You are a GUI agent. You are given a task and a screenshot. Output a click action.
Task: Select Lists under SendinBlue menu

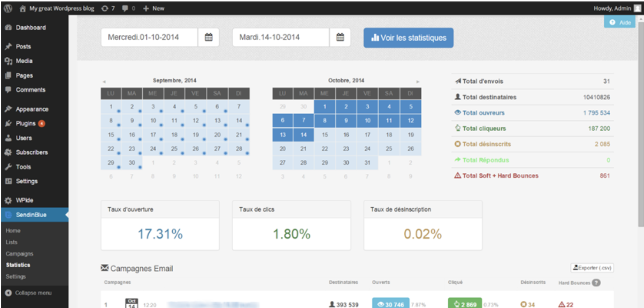[x=11, y=242]
